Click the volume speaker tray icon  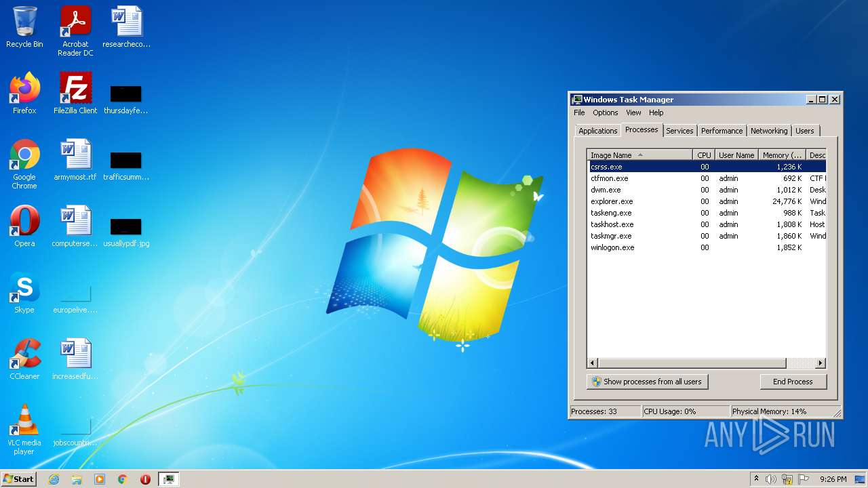[771, 479]
